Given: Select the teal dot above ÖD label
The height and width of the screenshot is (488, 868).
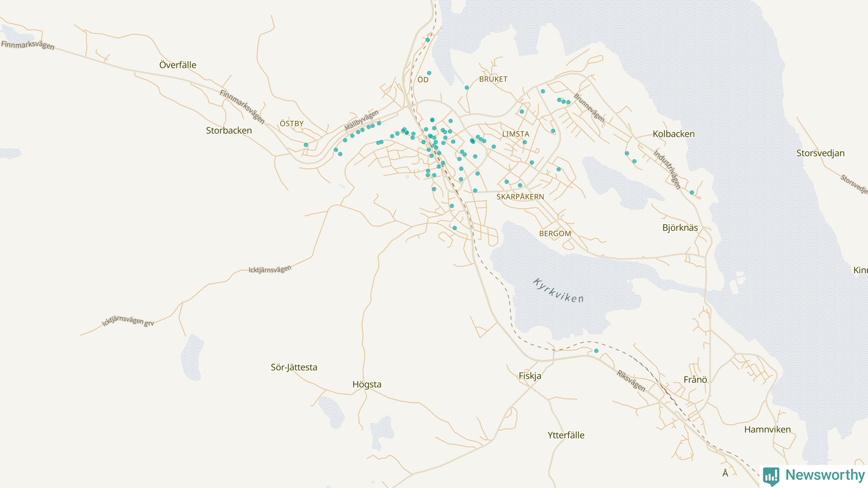Looking at the screenshot, I should 429,73.
